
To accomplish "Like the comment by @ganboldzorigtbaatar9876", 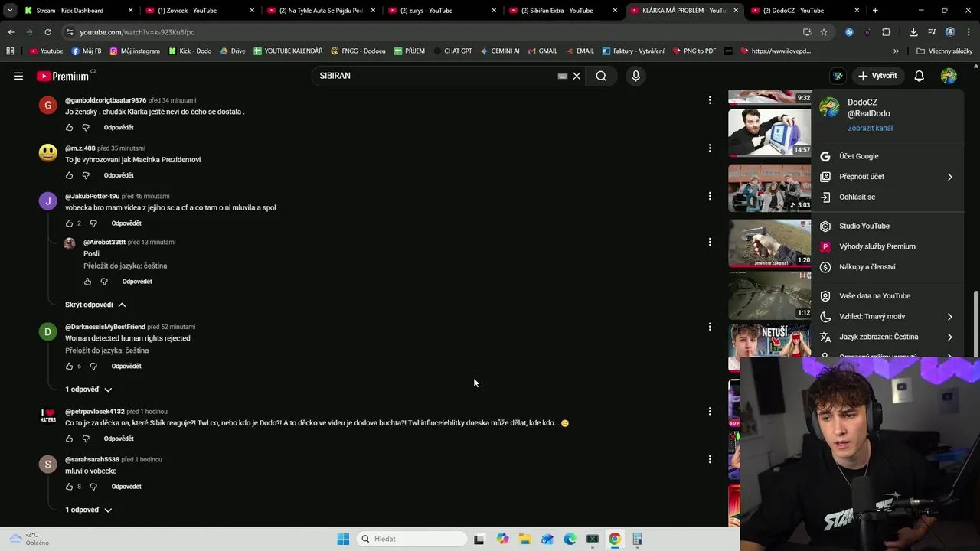I will point(69,127).
